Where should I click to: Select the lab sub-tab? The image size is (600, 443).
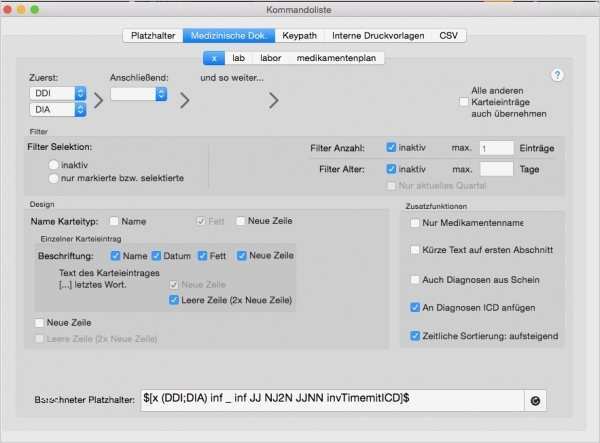click(x=238, y=58)
